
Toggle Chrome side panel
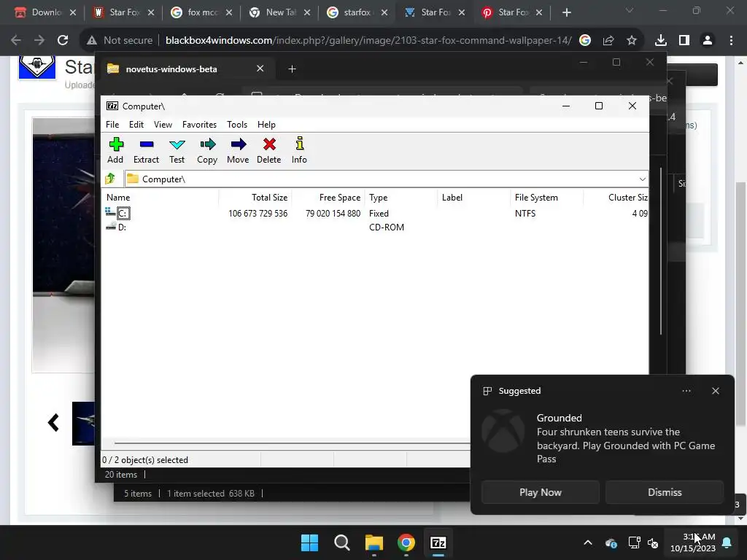684,41
